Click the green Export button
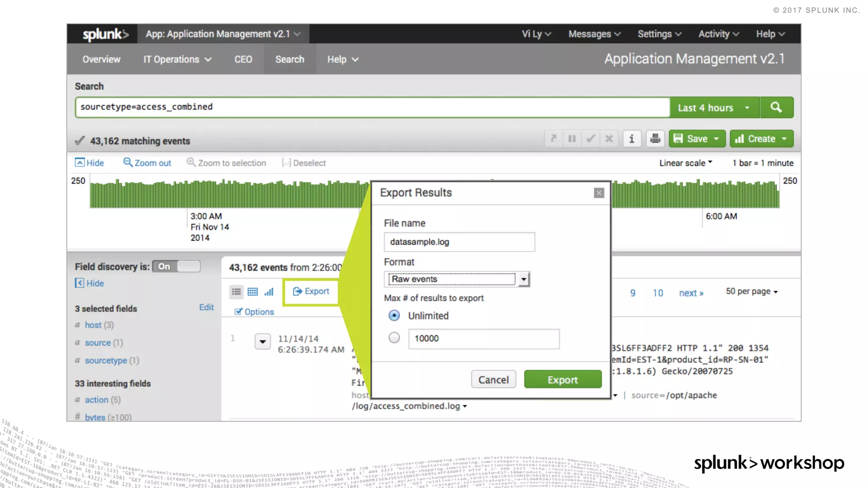This screenshot has width=868, height=488. tap(563, 380)
